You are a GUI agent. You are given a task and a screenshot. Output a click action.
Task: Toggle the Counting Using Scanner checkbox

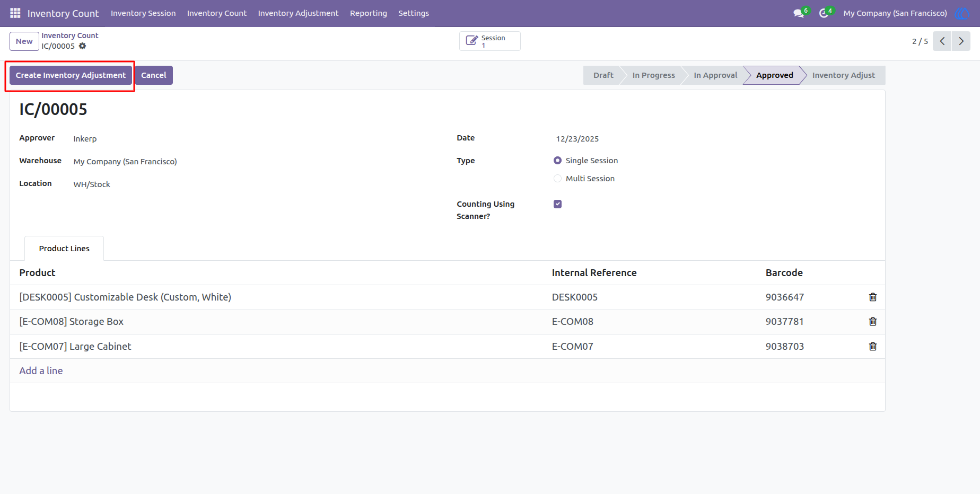557,204
